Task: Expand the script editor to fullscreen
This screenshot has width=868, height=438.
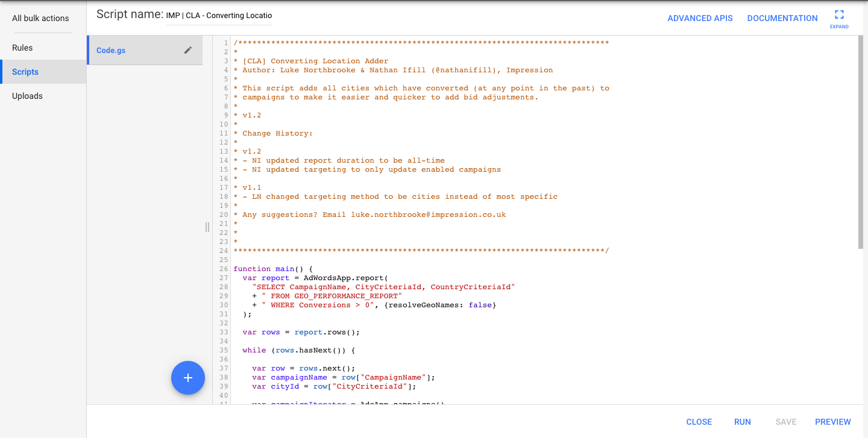Action: click(x=838, y=18)
